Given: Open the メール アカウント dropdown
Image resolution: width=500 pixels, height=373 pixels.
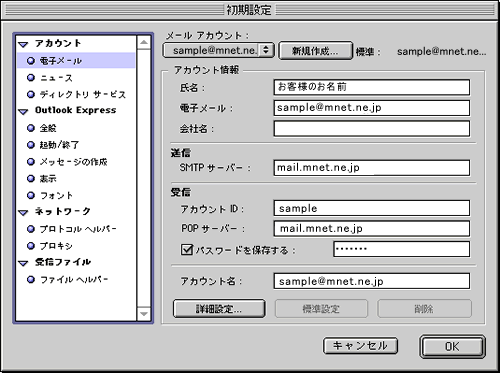Looking at the screenshot, I should [219, 50].
